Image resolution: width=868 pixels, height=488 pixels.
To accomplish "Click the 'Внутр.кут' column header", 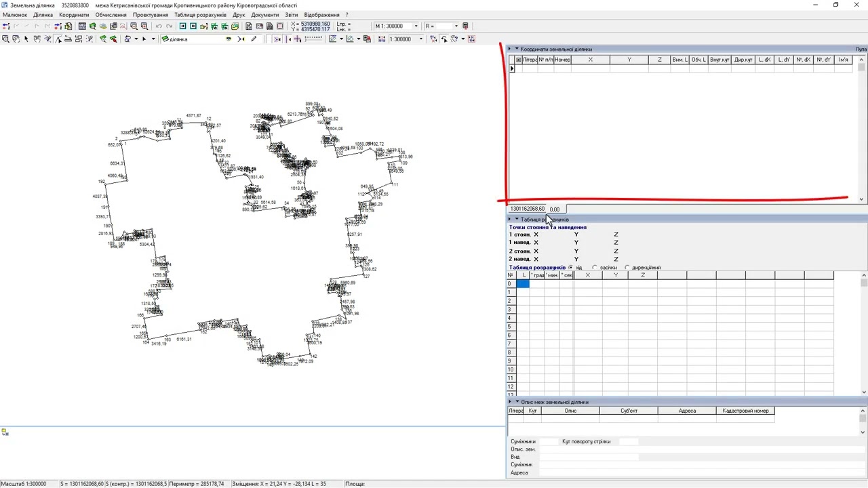I will point(719,60).
